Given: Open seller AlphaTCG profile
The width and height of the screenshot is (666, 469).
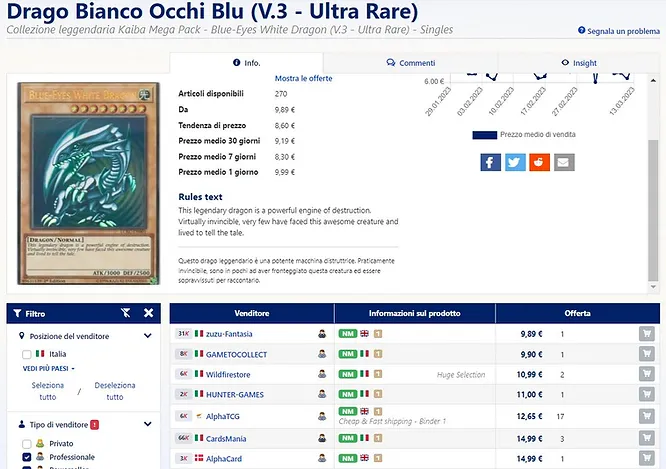Looking at the screenshot, I should [x=223, y=416].
